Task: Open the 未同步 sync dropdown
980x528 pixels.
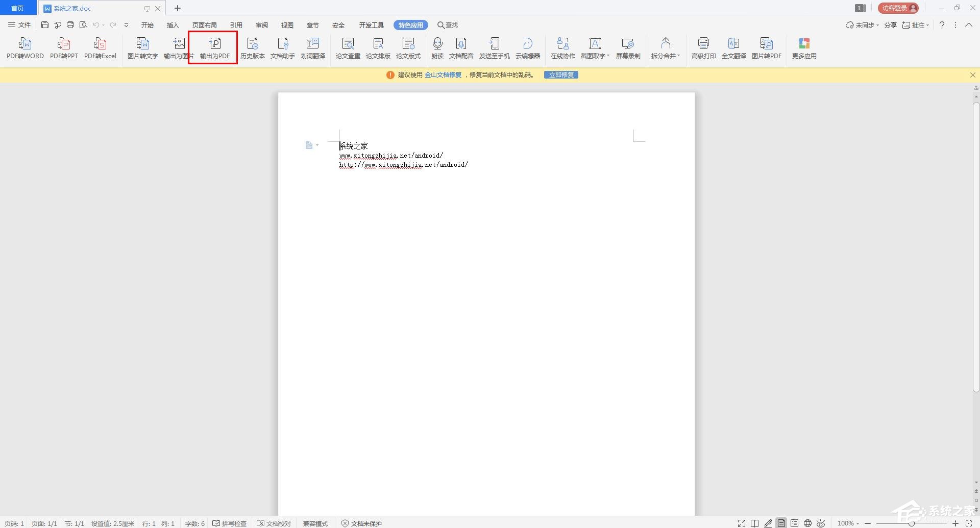Action: (x=863, y=25)
